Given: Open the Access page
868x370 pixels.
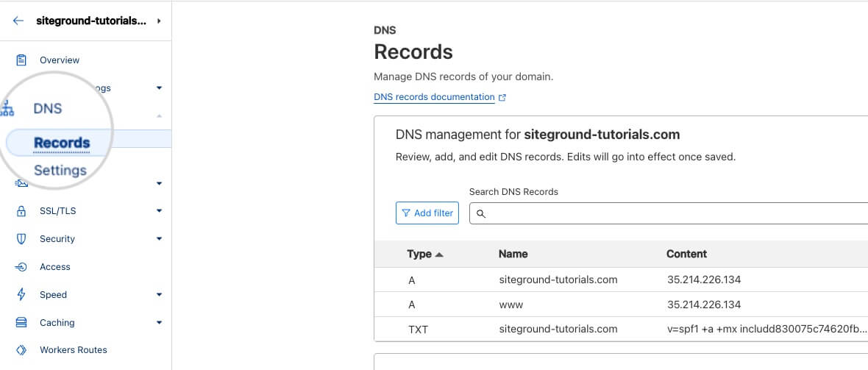Looking at the screenshot, I should [x=55, y=267].
